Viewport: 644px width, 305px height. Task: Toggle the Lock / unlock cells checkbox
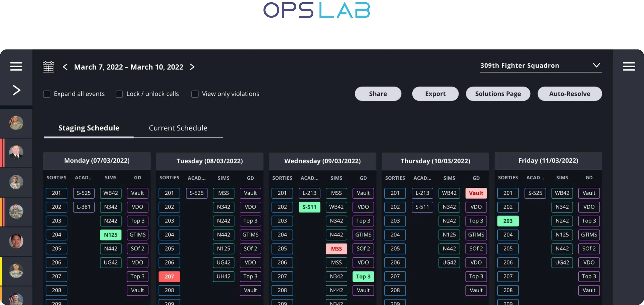click(119, 94)
